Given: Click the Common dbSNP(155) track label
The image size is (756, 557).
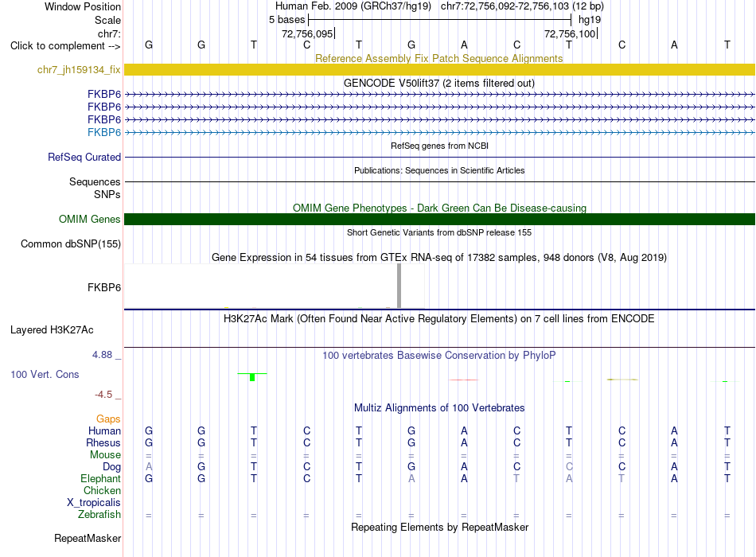Looking at the screenshot, I should point(70,243).
